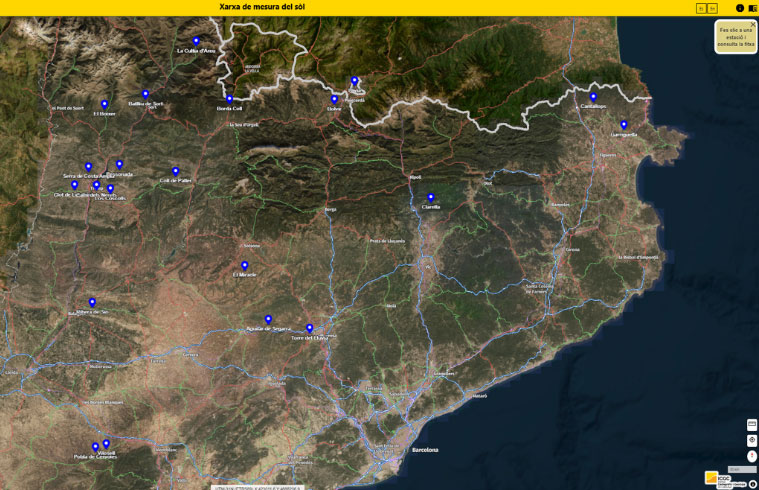Open the map legend icon in header
Image resolution: width=759 pixels, height=490 pixels.
click(x=752, y=8)
